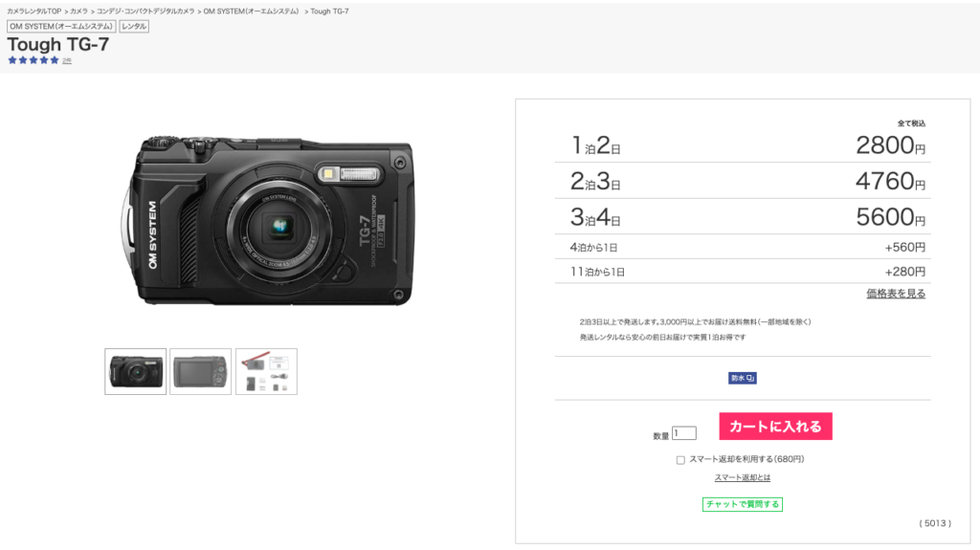Select the front view camera thumbnail
The width and height of the screenshot is (980, 550).
click(x=136, y=372)
